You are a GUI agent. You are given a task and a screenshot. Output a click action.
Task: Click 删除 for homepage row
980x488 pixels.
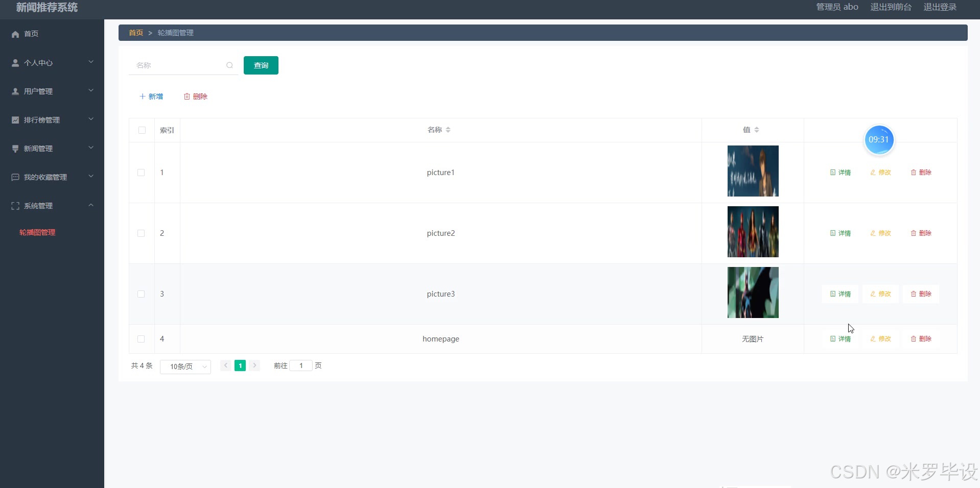(921, 339)
